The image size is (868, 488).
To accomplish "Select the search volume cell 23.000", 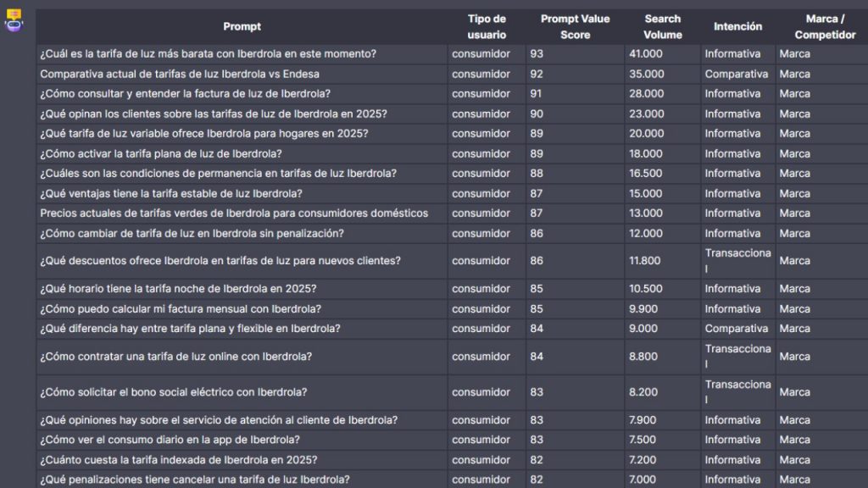I will (x=646, y=114).
